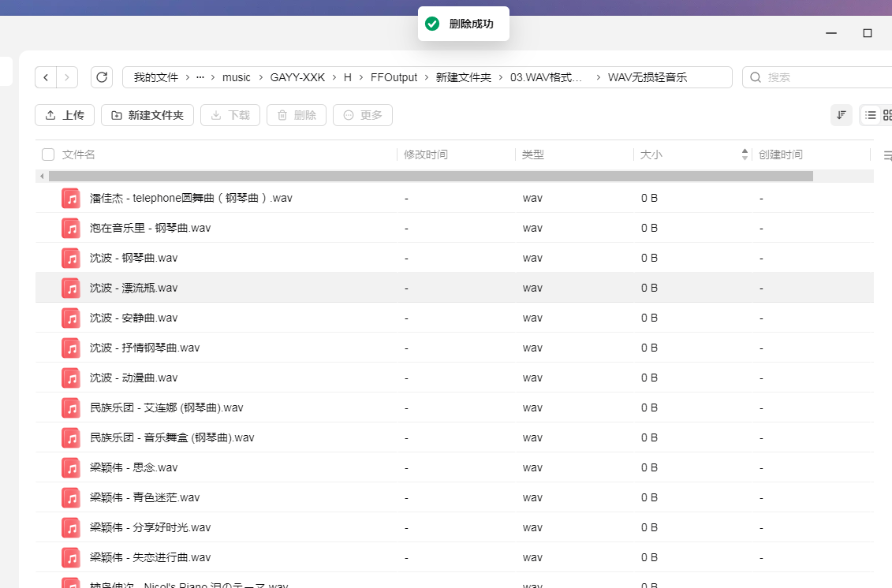The width and height of the screenshot is (892, 588).
Task: Switch to grid view layout
Action: (x=887, y=115)
